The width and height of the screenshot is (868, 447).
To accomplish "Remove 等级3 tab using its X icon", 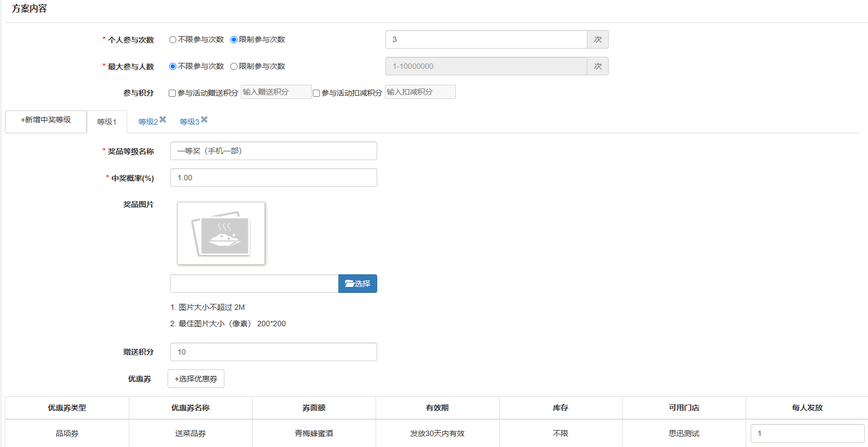I will (x=204, y=120).
